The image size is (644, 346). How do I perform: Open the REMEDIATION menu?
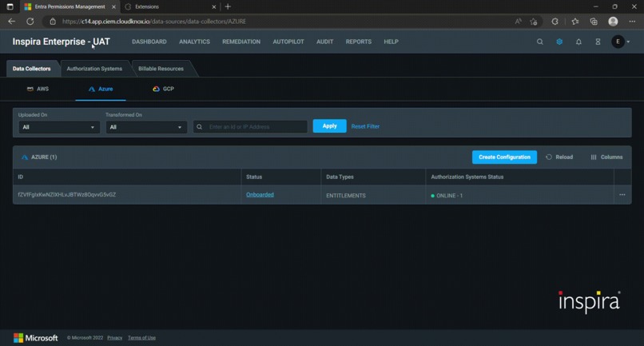coord(241,42)
